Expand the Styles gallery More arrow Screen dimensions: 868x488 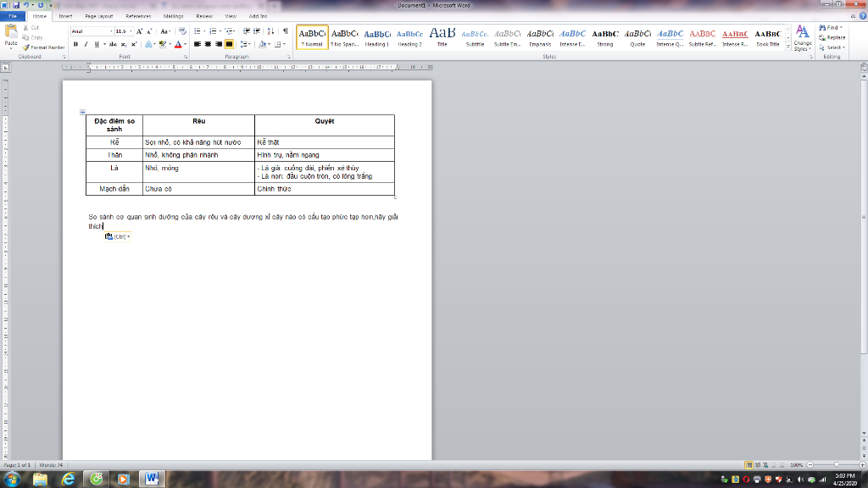788,47
